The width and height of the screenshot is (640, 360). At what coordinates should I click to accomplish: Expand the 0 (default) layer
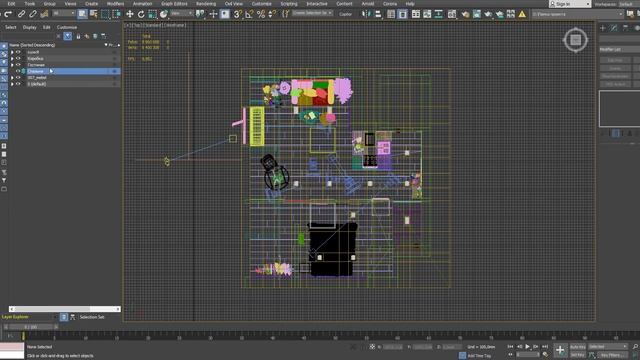click(12, 84)
